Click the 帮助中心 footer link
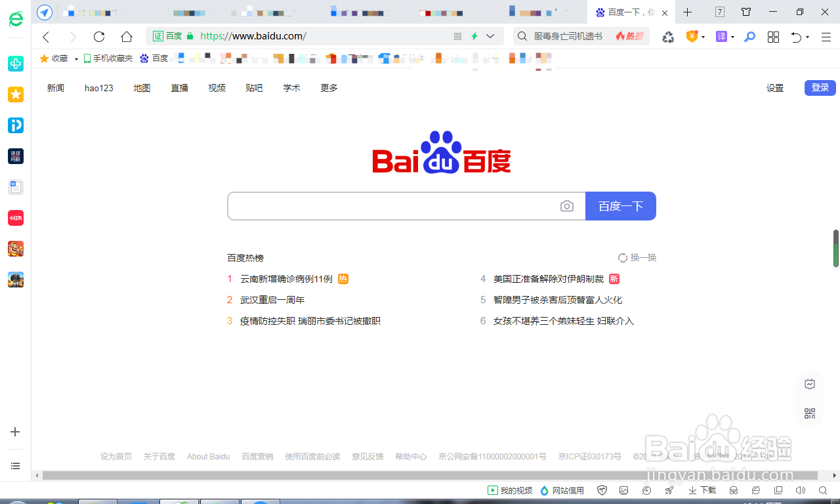 (411, 457)
